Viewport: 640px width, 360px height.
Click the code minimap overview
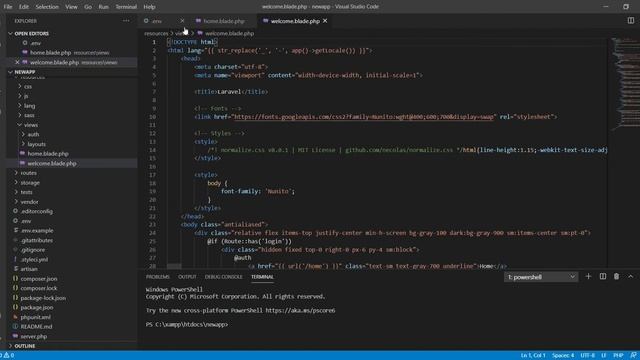[624, 84]
